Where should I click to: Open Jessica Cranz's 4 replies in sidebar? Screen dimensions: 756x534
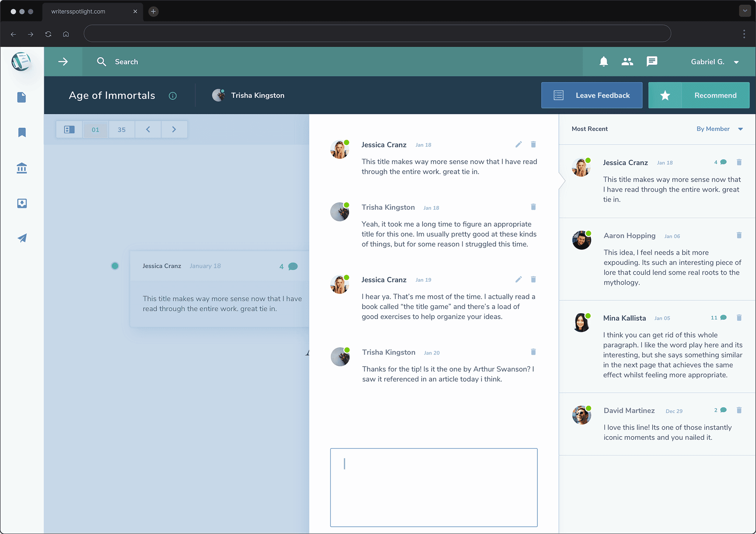point(720,162)
